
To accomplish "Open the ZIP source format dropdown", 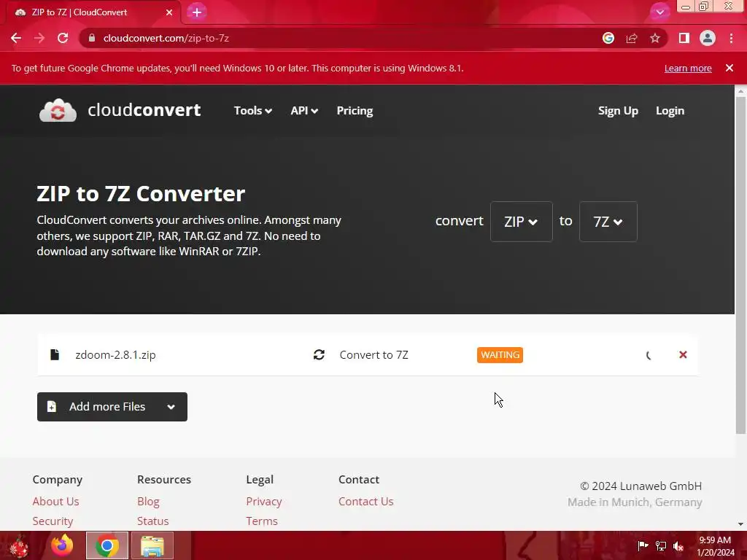I will 521,222.
